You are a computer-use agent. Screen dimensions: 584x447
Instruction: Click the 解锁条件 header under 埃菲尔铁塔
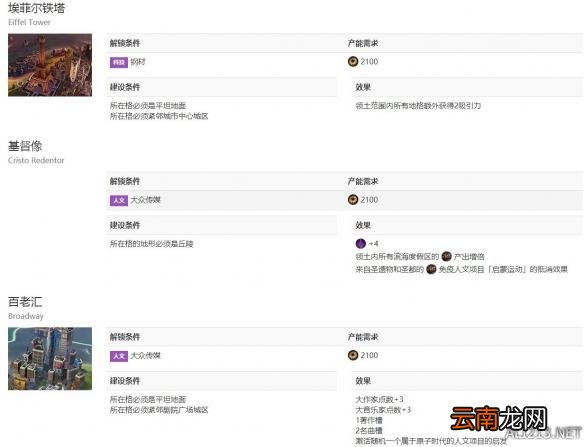[125, 43]
